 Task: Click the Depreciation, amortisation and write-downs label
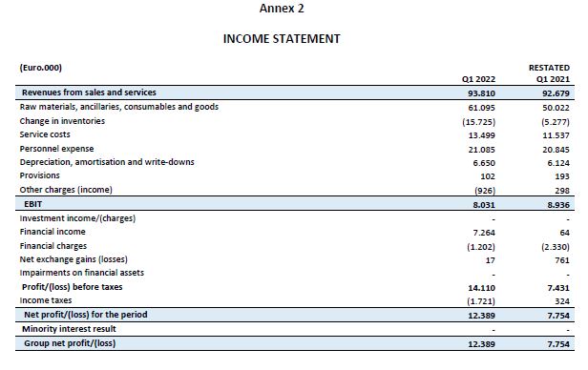coord(107,162)
